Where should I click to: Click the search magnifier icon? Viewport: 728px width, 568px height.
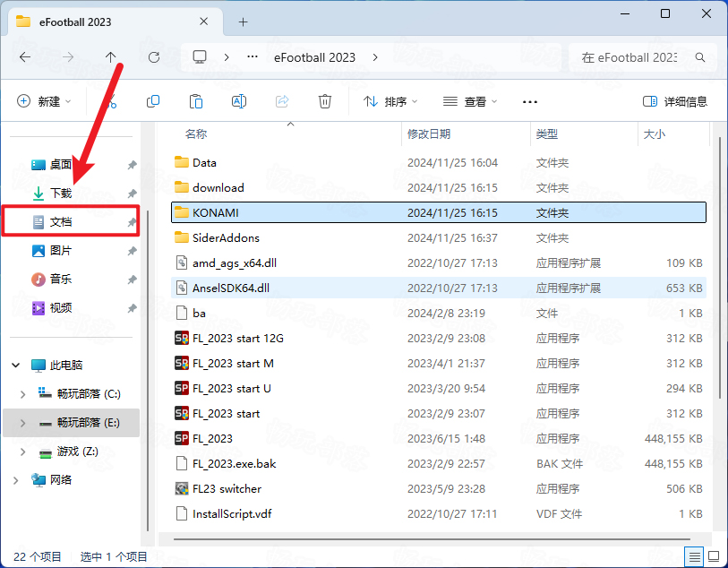tap(700, 57)
